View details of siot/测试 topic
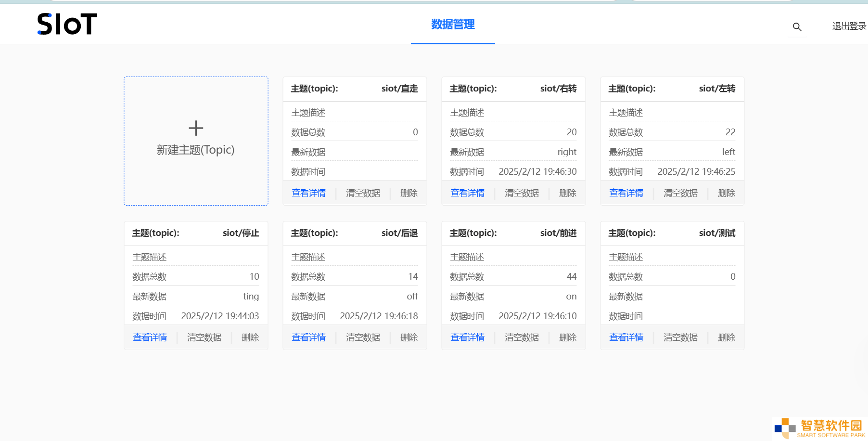868x441 pixels. (626, 337)
